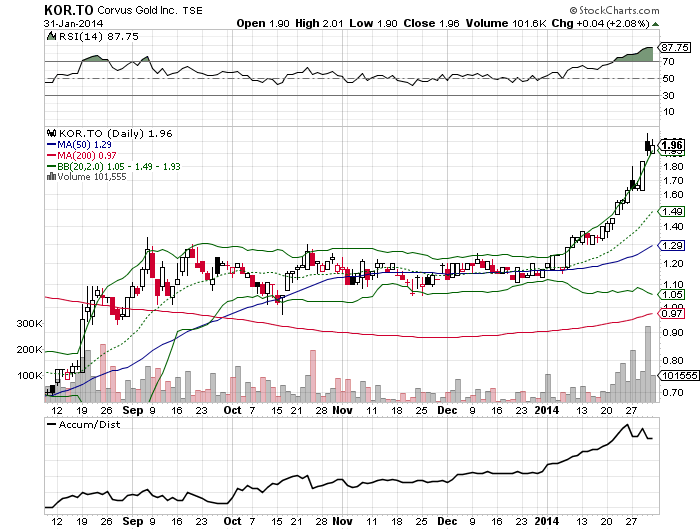Click the KOR.TO (Daily) 1.96 legend
This screenshot has height=530, width=700.
point(116,134)
